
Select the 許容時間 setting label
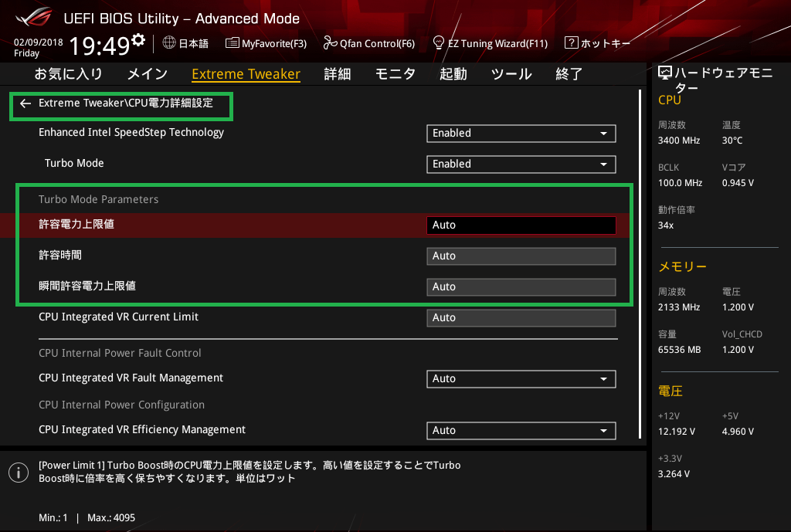pos(60,255)
